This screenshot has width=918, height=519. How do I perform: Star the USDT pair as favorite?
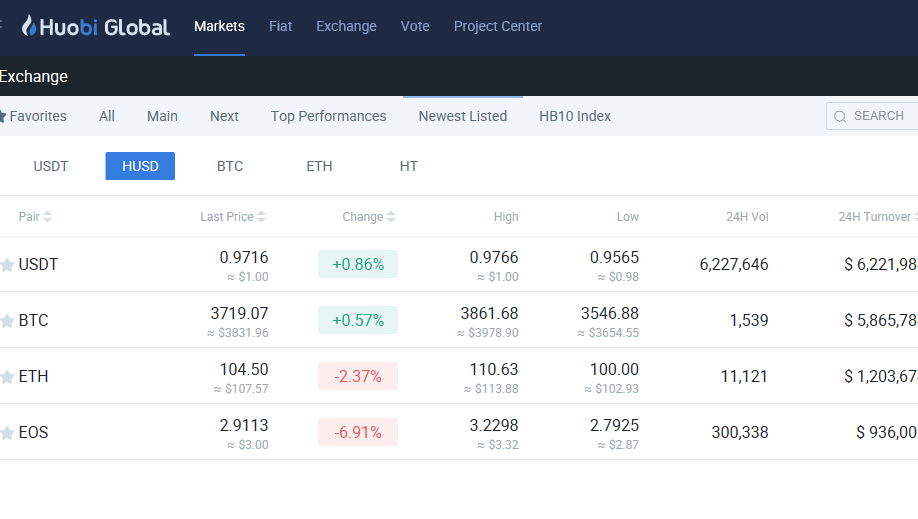pyautogui.click(x=7, y=265)
